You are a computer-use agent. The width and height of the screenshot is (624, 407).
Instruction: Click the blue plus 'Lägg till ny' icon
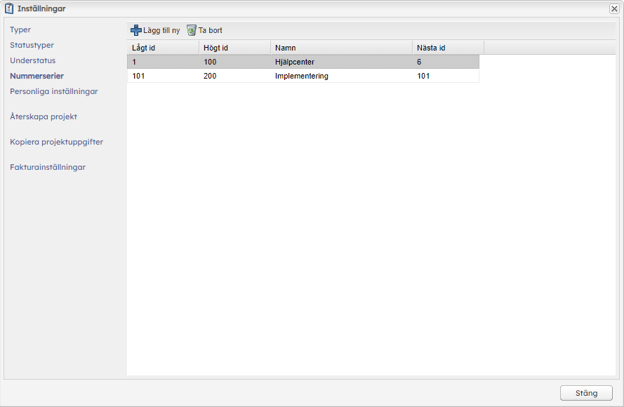[x=137, y=30]
